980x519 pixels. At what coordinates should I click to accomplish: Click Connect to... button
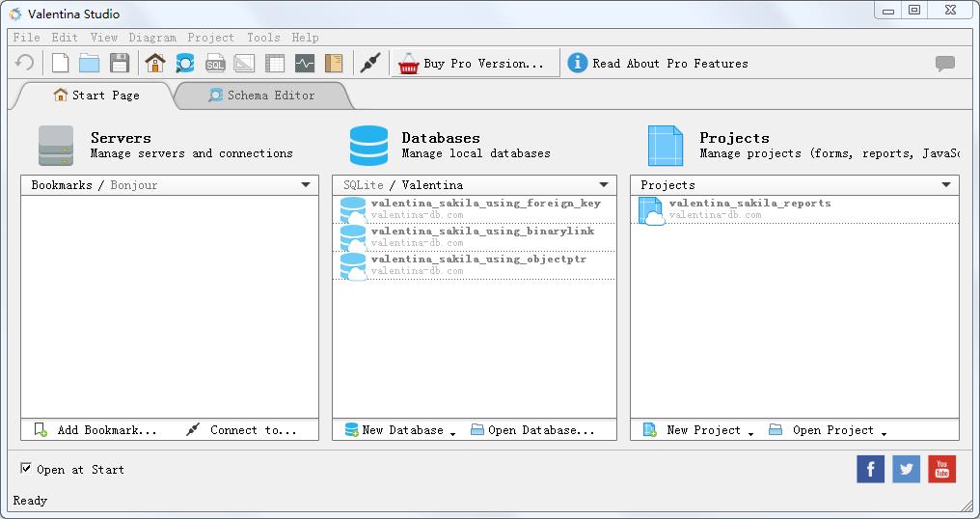(x=241, y=430)
